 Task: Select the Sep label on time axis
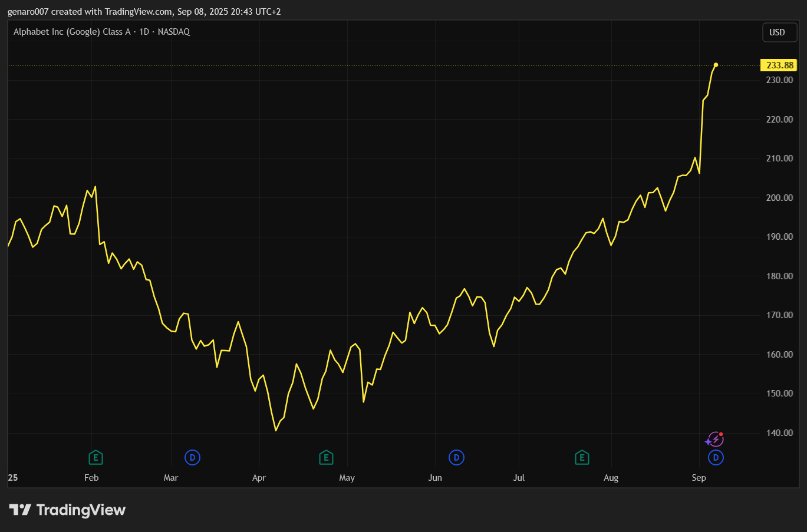699,478
